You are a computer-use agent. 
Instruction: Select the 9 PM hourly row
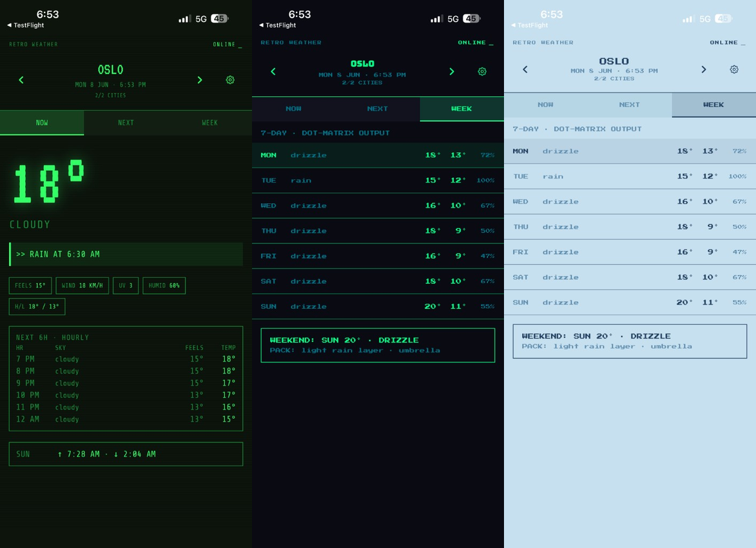click(x=126, y=383)
